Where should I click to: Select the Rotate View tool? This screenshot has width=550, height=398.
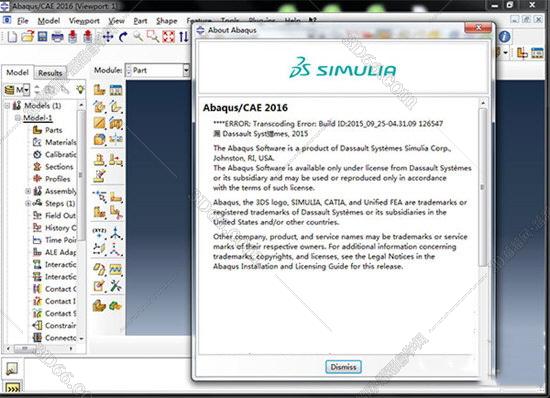123,36
